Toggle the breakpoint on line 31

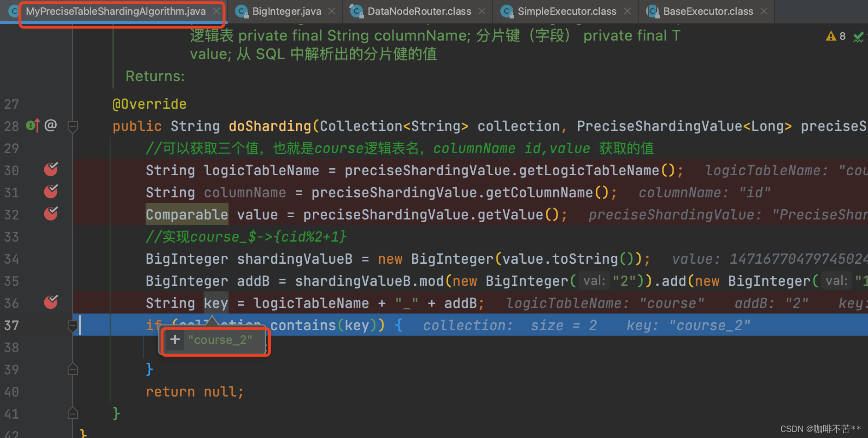(x=51, y=191)
